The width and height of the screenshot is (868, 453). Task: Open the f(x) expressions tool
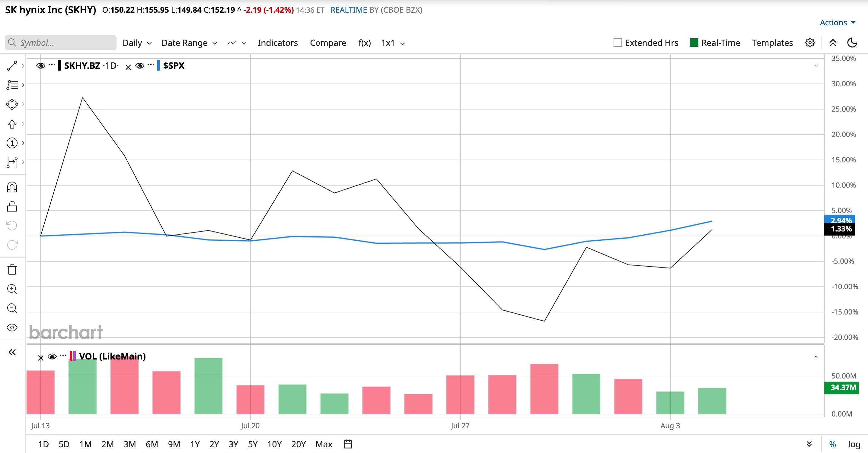[365, 43]
